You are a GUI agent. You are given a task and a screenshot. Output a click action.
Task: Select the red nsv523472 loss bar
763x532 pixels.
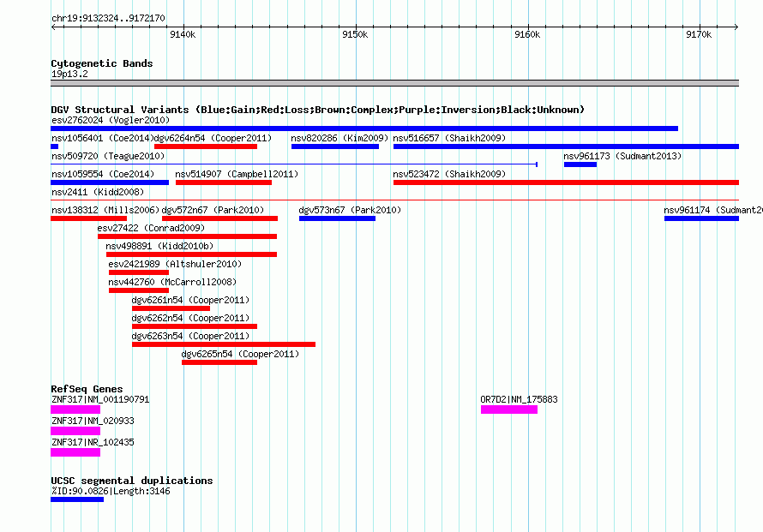pyautogui.click(x=566, y=182)
